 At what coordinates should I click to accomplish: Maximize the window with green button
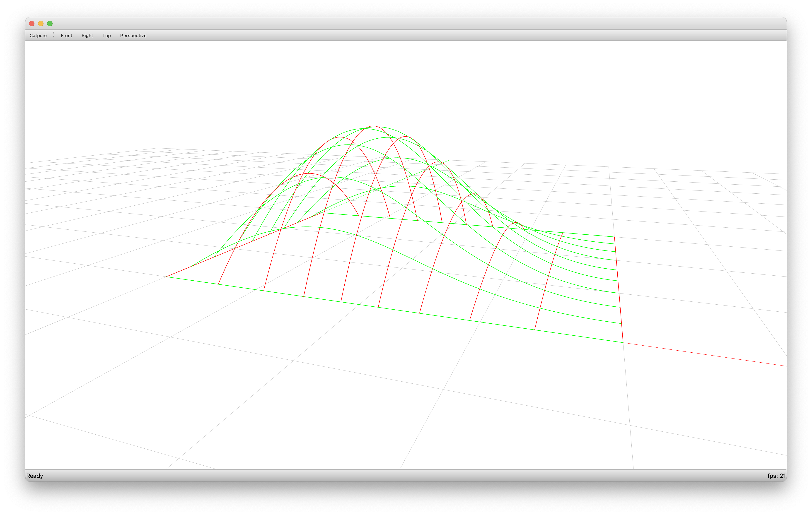click(50, 24)
